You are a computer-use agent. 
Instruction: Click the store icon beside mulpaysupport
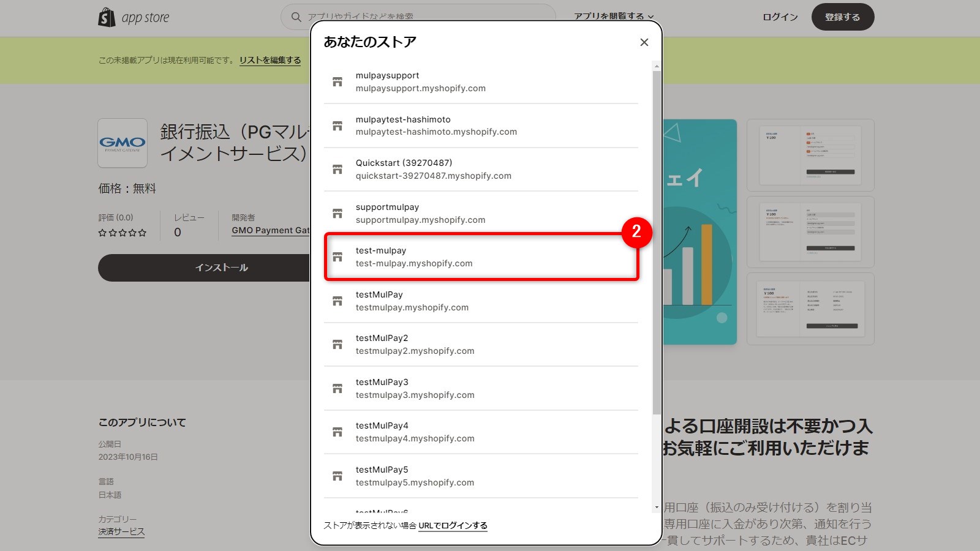coord(337,82)
